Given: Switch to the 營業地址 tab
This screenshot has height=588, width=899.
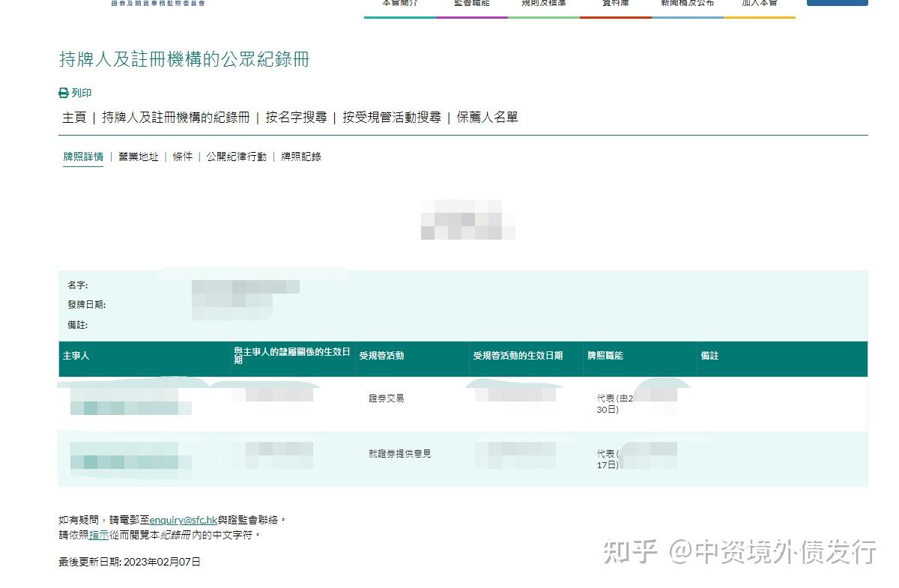Looking at the screenshot, I should pyautogui.click(x=138, y=157).
